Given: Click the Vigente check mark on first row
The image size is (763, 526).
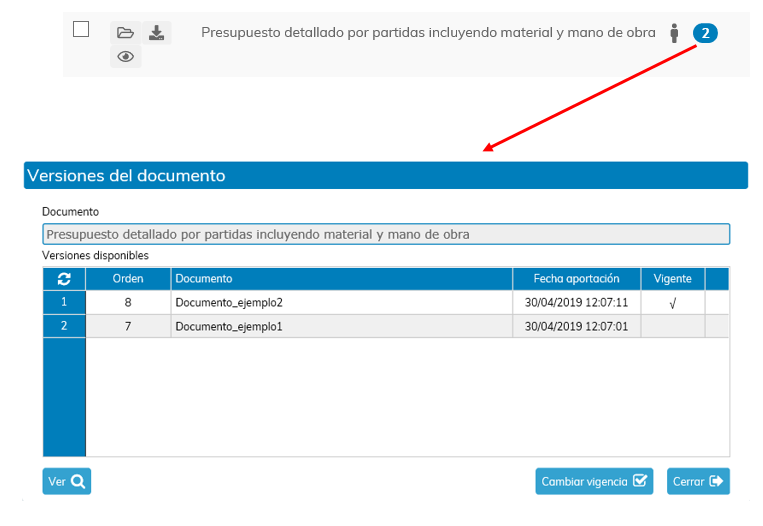Looking at the screenshot, I should pyautogui.click(x=672, y=303).
